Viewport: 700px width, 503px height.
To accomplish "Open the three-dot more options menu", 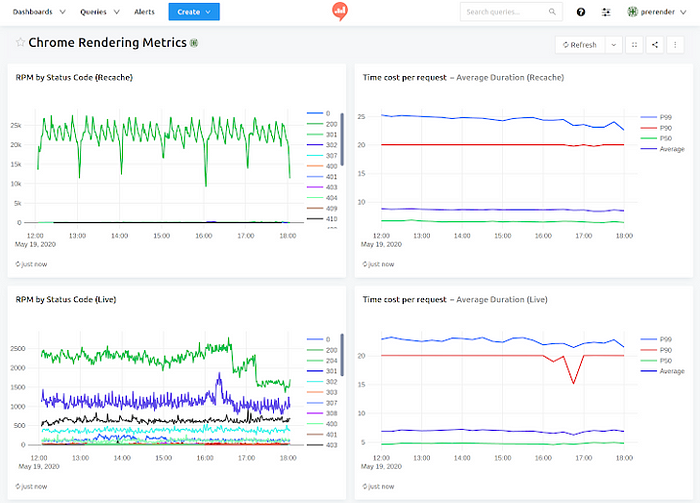I will click(676, 44).
